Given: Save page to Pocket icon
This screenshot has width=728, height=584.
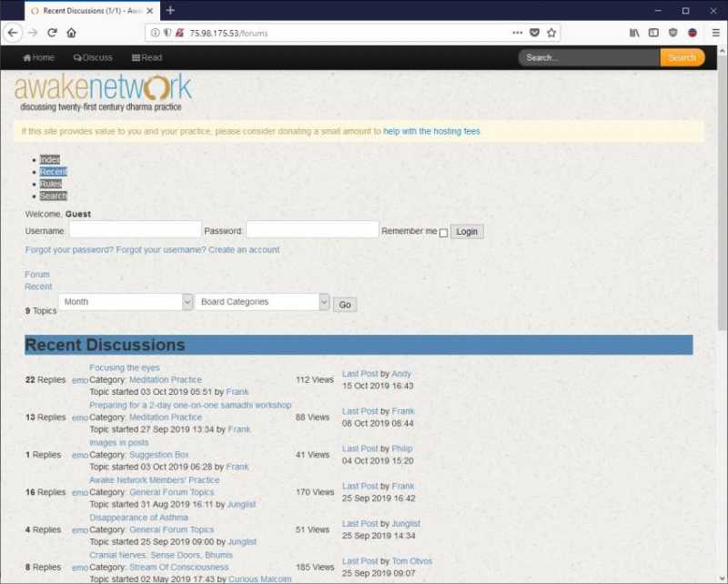Looking at the screenshot, I should (534, 33).
